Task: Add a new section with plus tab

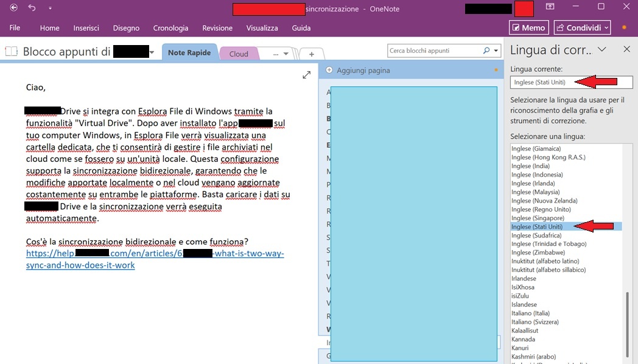Action: click(311, 54)
